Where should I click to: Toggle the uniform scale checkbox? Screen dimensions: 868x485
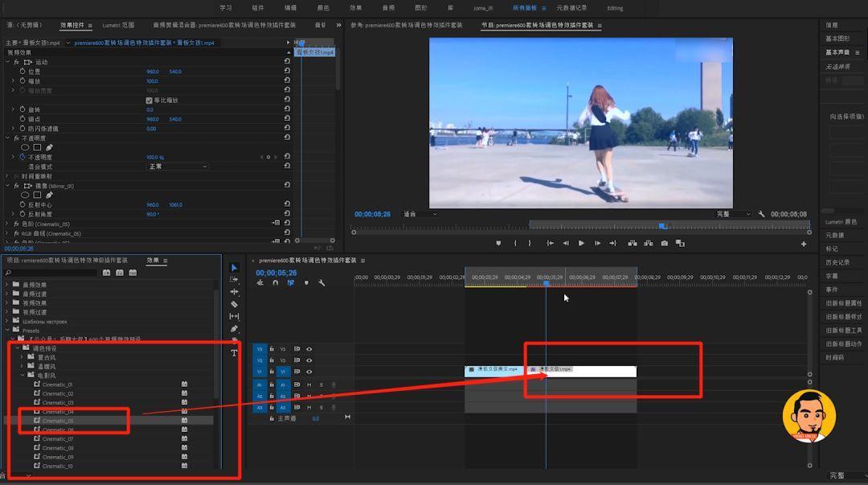point(149,101)
